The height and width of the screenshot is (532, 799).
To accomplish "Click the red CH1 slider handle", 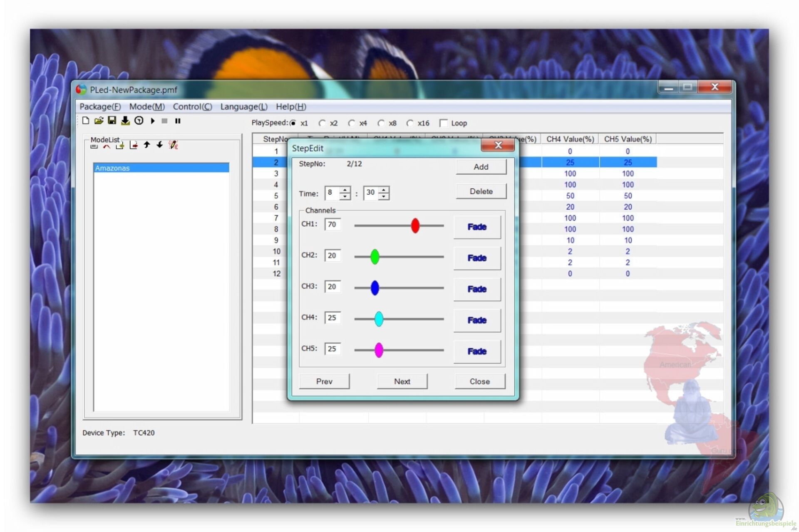I will [415, 225].
